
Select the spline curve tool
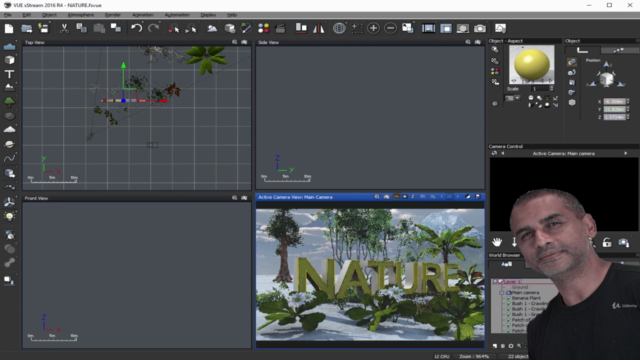tap(9, 158)
